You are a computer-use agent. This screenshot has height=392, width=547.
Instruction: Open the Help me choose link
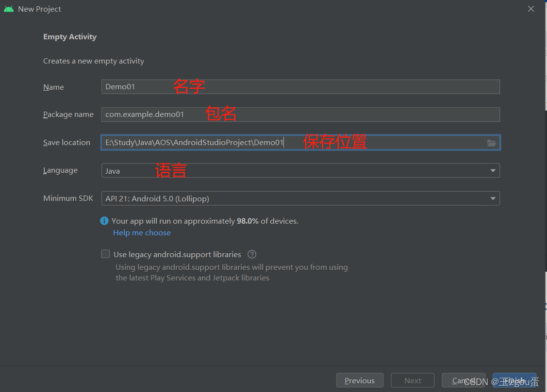(142, 232)
